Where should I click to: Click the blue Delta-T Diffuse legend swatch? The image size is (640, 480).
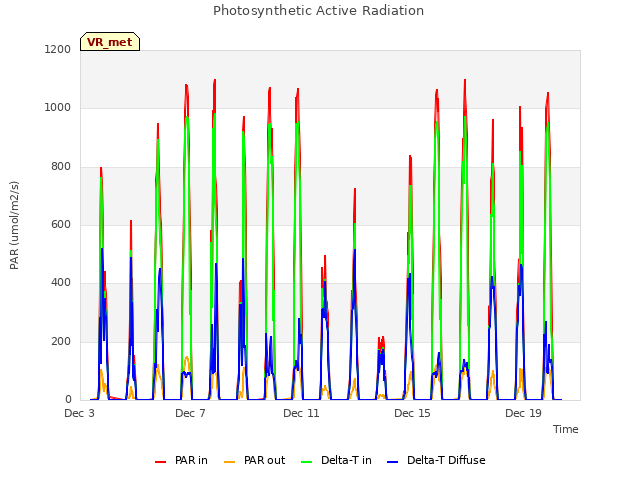tap(392, 462)
